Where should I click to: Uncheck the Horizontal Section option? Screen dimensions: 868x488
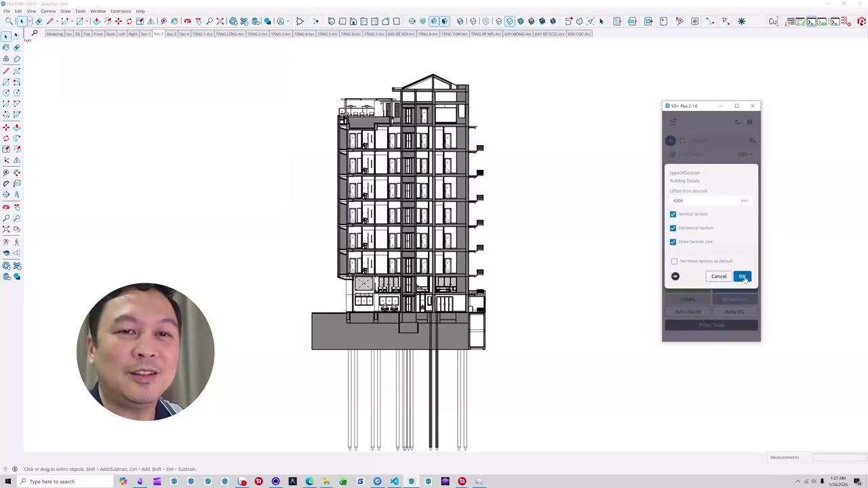[x=673, y=228]
